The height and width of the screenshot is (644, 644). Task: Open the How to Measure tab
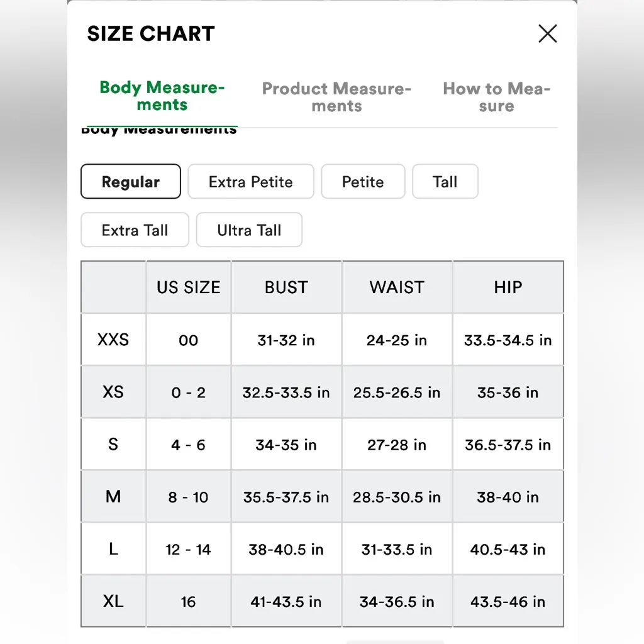click(x=496, y=97)
